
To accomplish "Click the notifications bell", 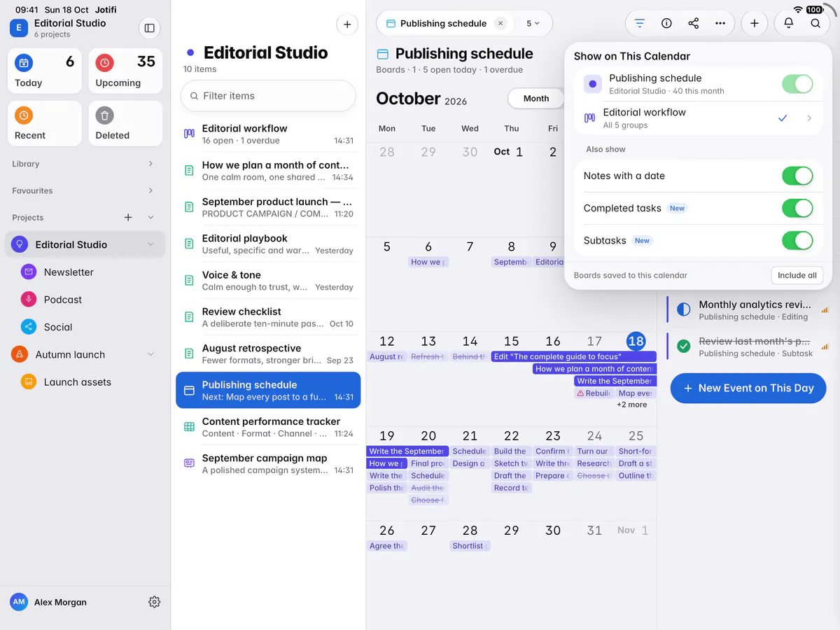I will point(789,23).
